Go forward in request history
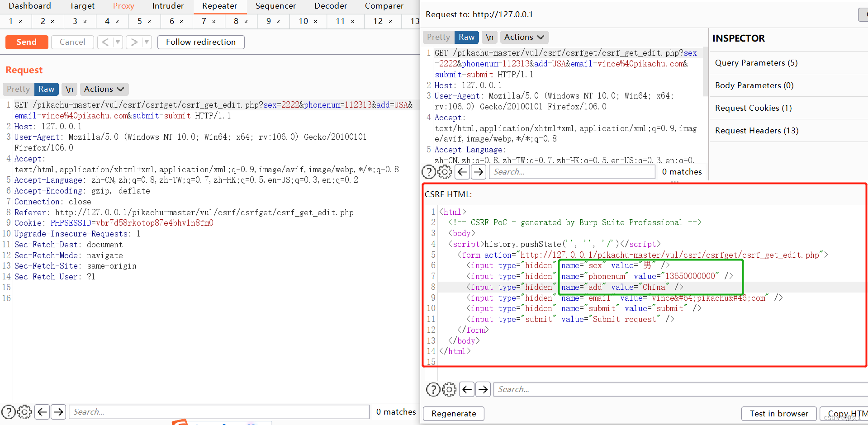 (x=134, y=42)
